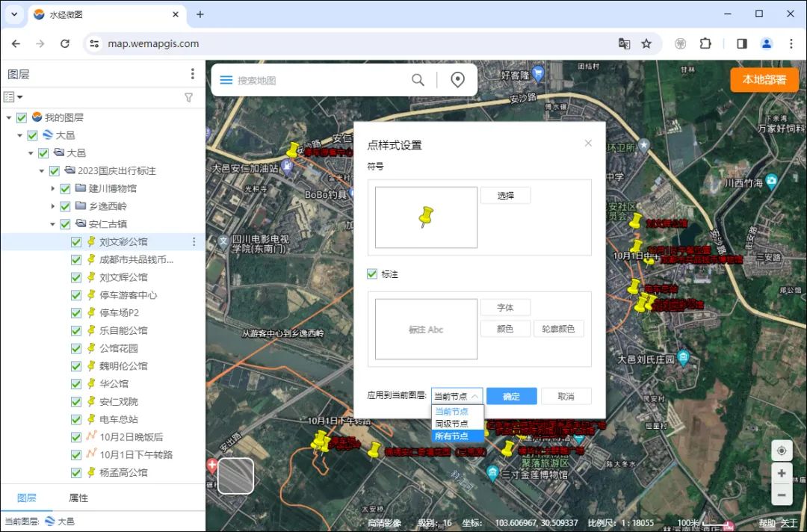
Task: Toggle checkbox for 电车总站 layer
Action: [x=76, y=419]
